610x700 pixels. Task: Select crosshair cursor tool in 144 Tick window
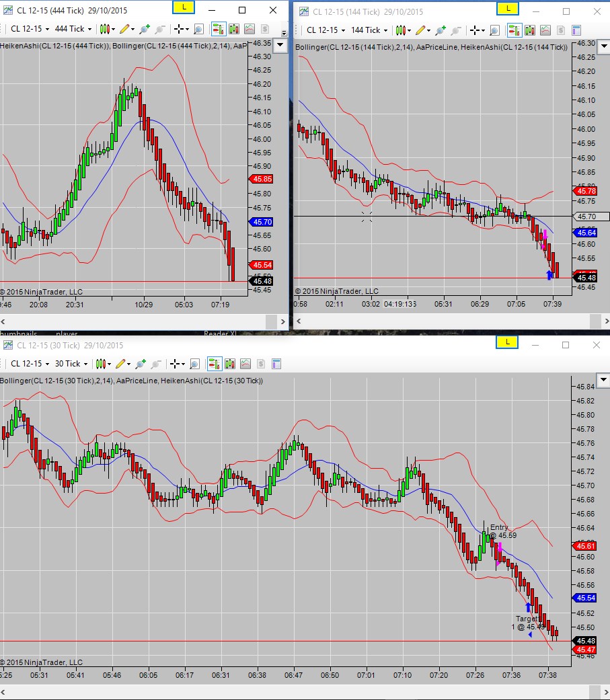click(x=477, y=30)
